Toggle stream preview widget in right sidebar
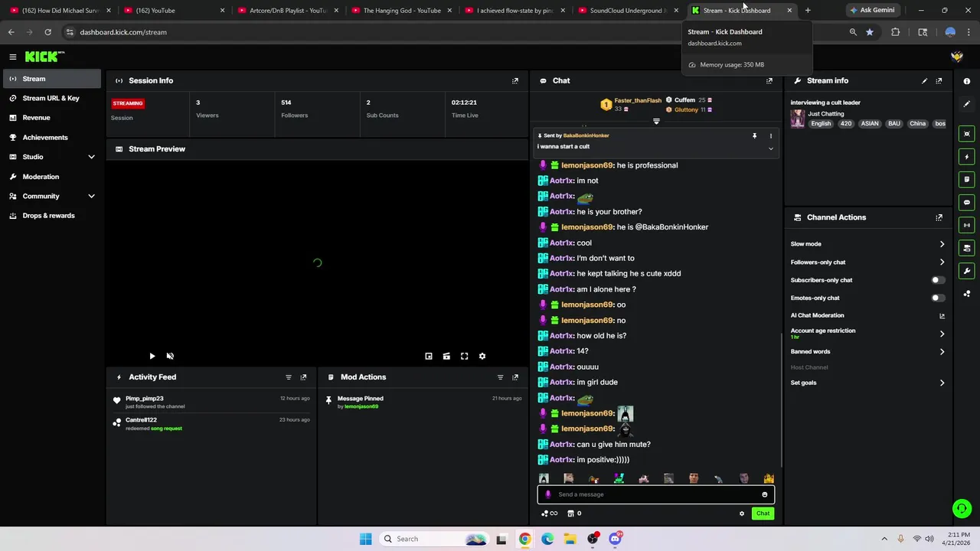The height and width of the screenshot is (551, 980). [x=967, y=134]
